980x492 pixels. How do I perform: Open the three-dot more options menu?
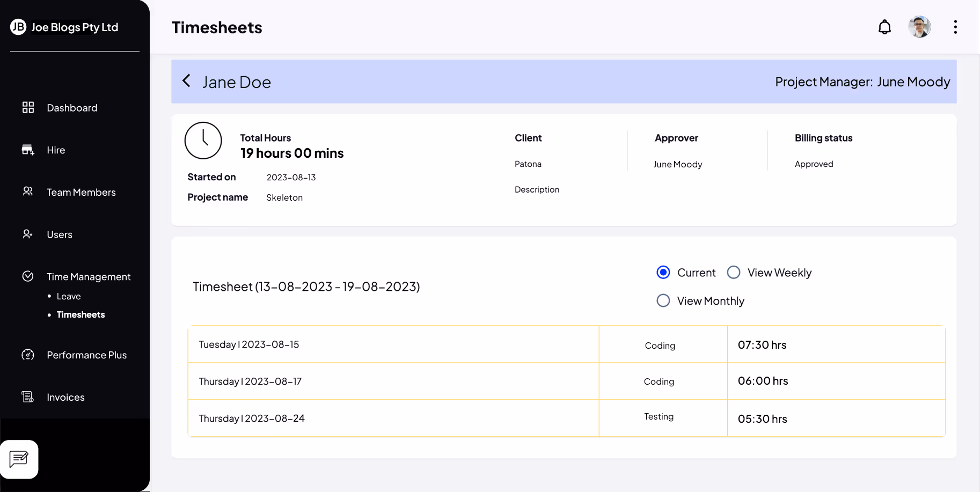point(955,27)
